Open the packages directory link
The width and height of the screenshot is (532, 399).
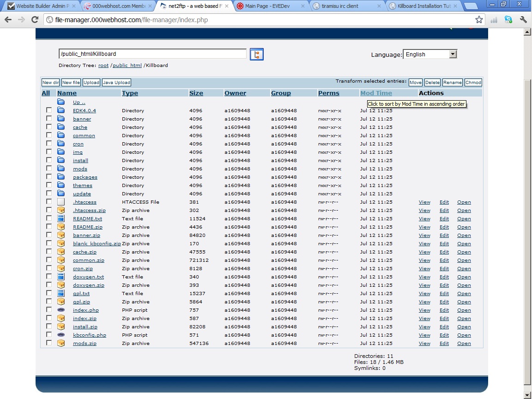pos(85,177)
